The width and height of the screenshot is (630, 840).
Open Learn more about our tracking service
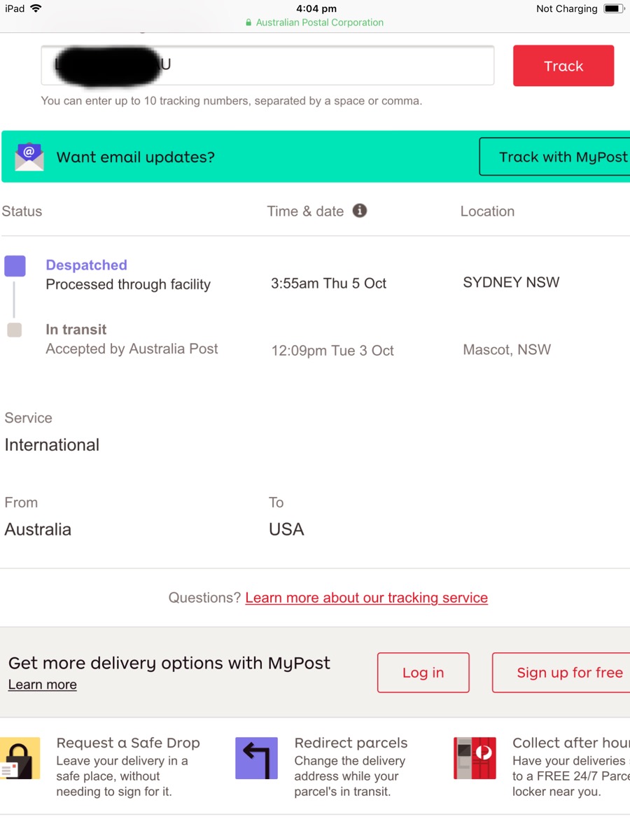tap(366, 598)
